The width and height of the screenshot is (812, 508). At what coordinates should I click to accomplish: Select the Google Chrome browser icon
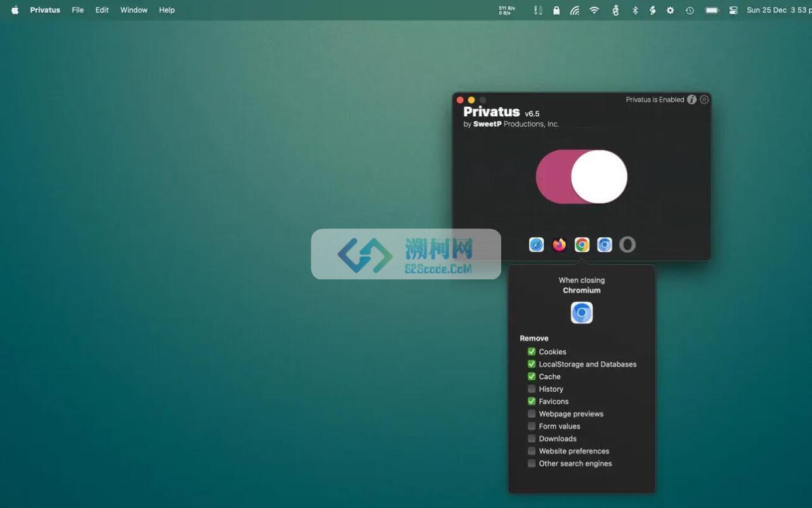tap(582, 244)
